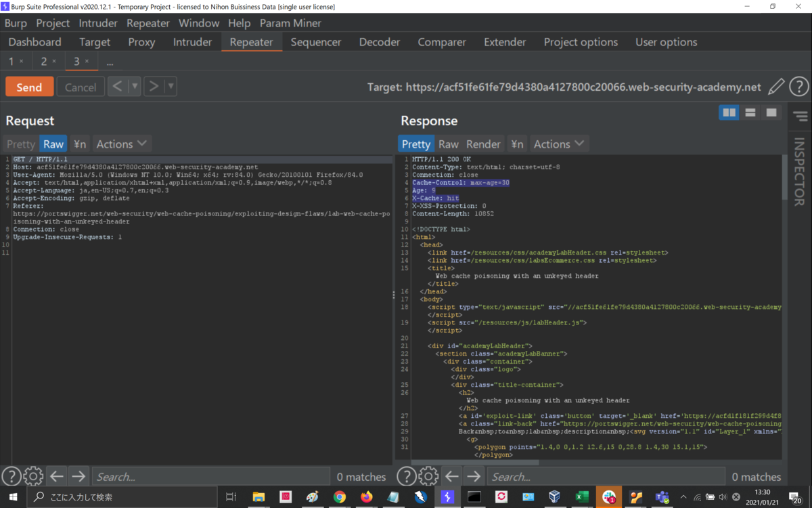Open the Request Actions dropdown
This screenshot has height=508, width=812.
pyautogui.click(x=121, y=144)
